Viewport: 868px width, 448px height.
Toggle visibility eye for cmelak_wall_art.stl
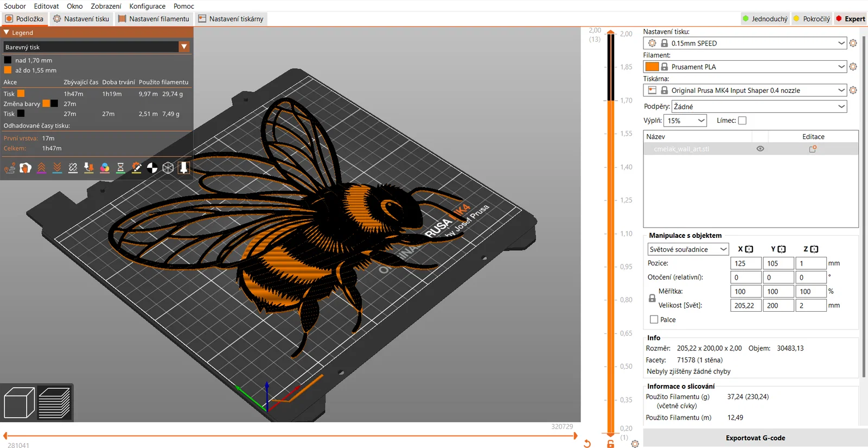point(760,149)
